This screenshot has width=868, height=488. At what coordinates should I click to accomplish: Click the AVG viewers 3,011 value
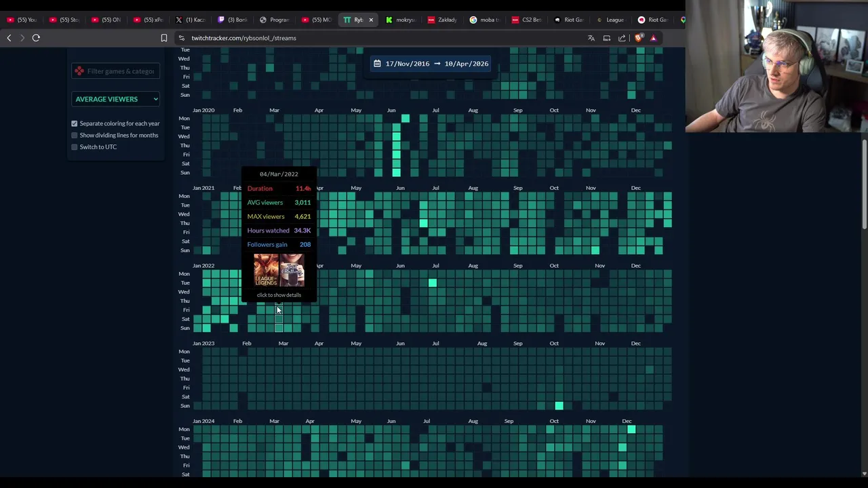tap(302, 203)
